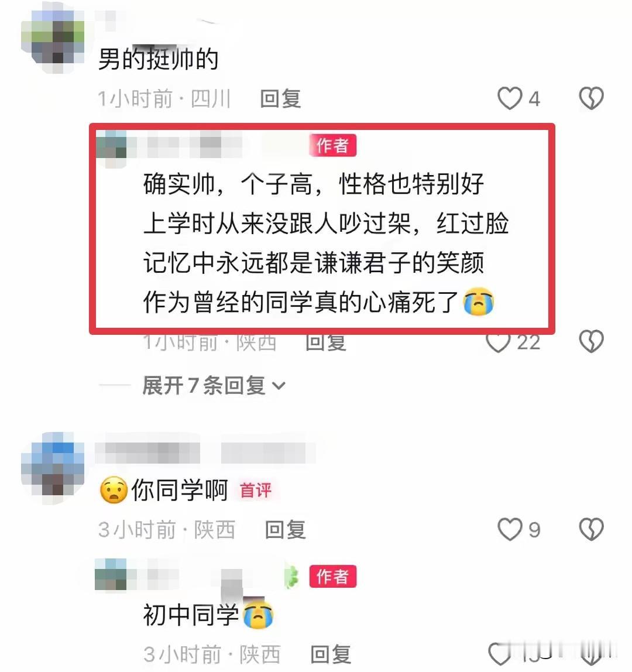Reply to the "男的挺帅的" comment
Image resolution: width=632 pixels, height=672 pixels.
click(x=280, y=98)
